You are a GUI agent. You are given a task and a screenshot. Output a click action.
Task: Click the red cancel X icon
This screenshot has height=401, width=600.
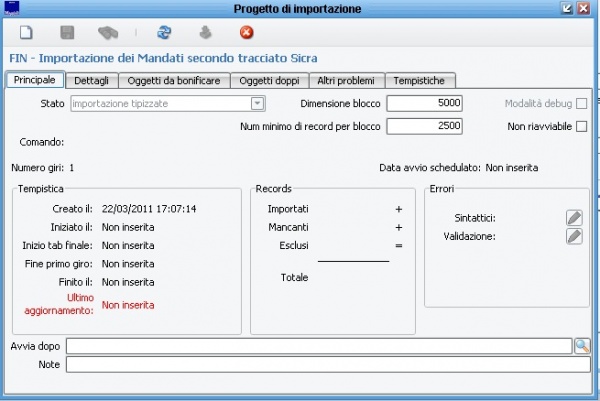tap(246, 33)
